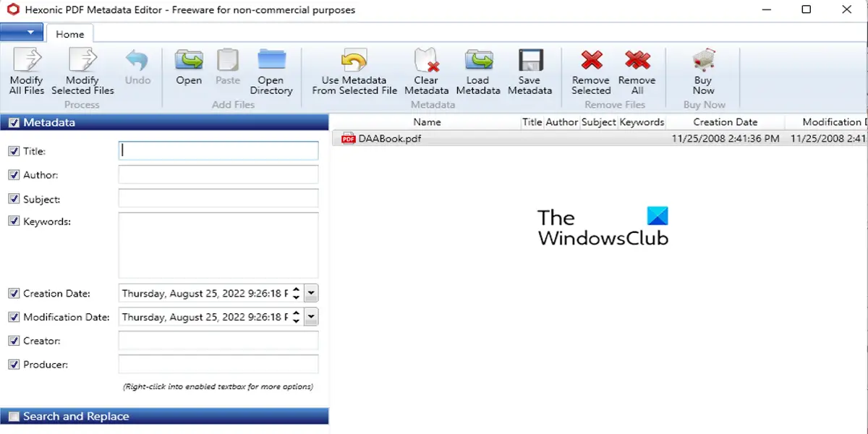Click the Load Metadata icon

[x=478, y=60]
